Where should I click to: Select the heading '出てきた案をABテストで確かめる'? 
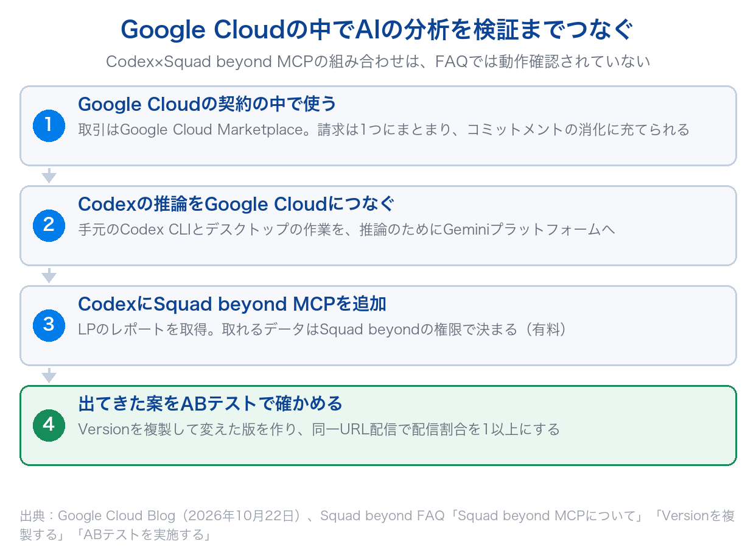coord(210,404)
